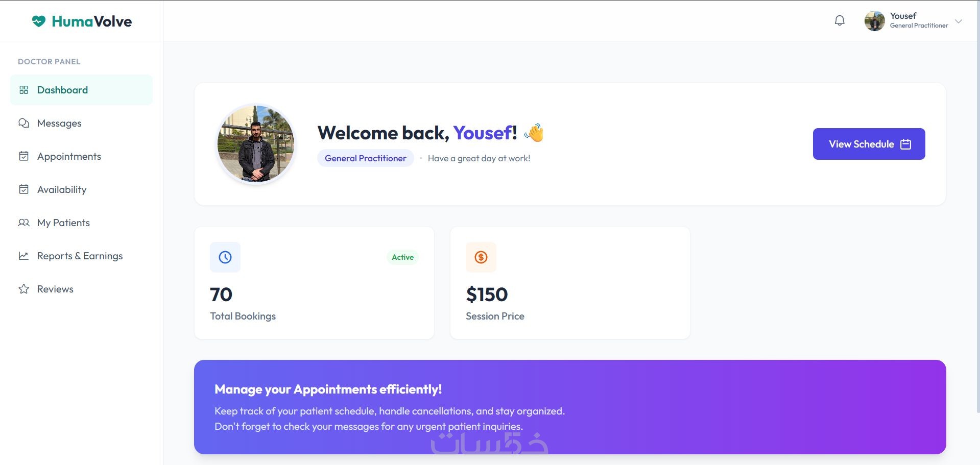Click the General Practitioner badge
The image size is (980, 465).
[366, 158]
